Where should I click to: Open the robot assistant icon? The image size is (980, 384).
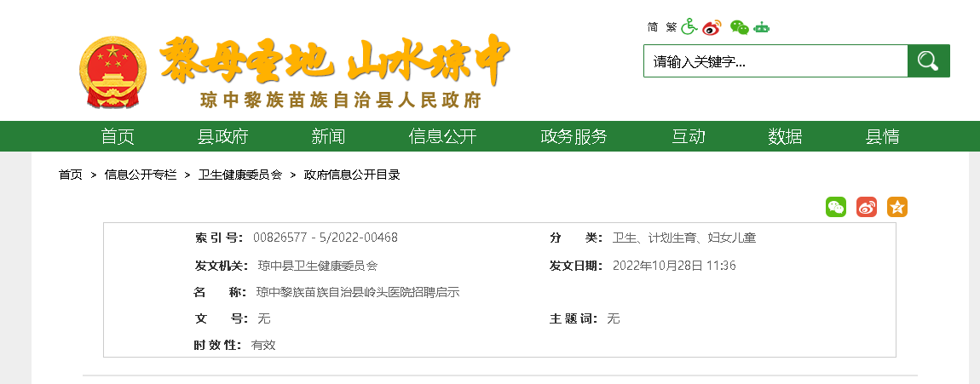[761, 27]
